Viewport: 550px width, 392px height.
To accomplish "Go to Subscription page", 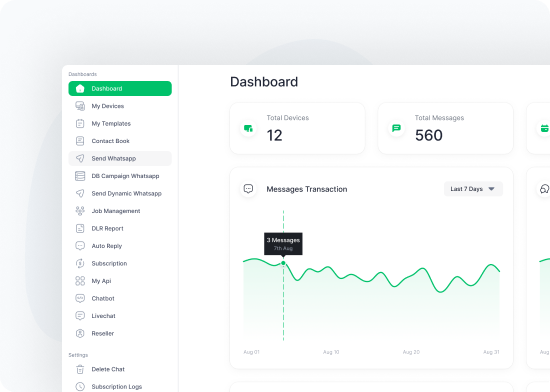I will (120, 263).
